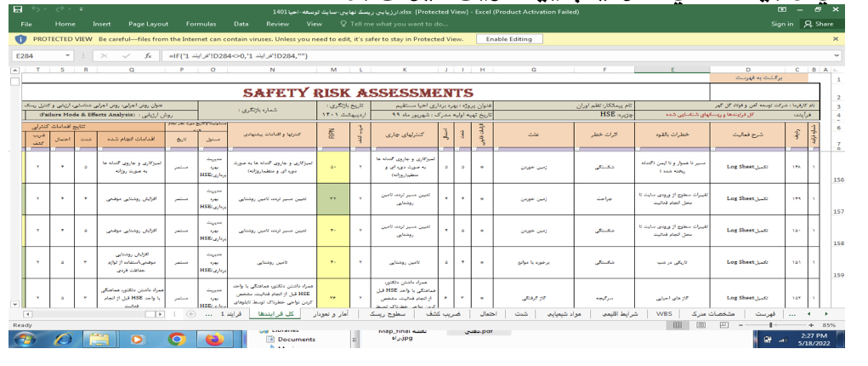This screenshot has width=868, height=366.
Task: Open the Page Layout ribbon tab
Action: tap(149, 24)
